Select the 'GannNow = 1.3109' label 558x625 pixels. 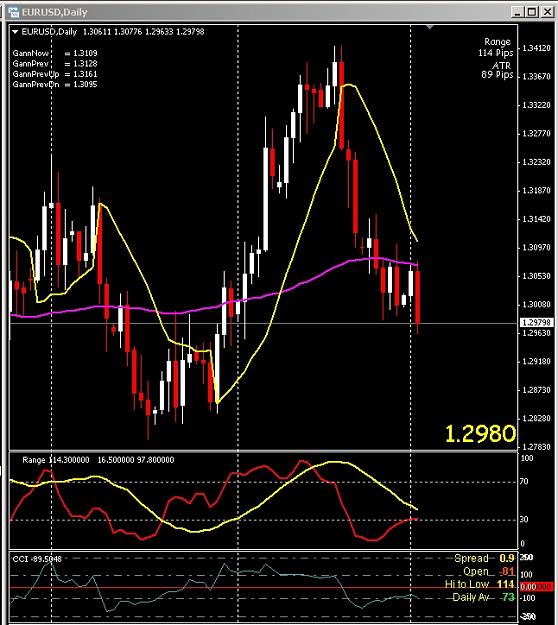55,53
